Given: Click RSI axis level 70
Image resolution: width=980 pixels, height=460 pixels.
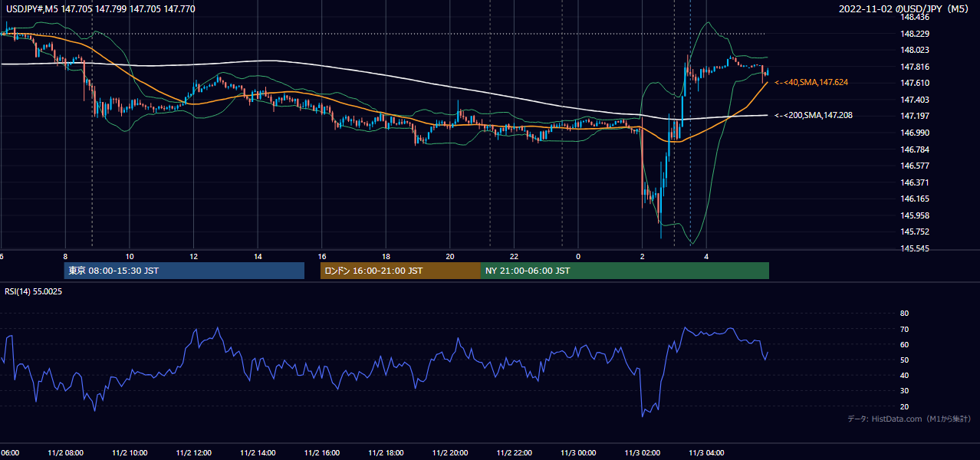Looking at the screenshot, I should click(x=904, y=329).
